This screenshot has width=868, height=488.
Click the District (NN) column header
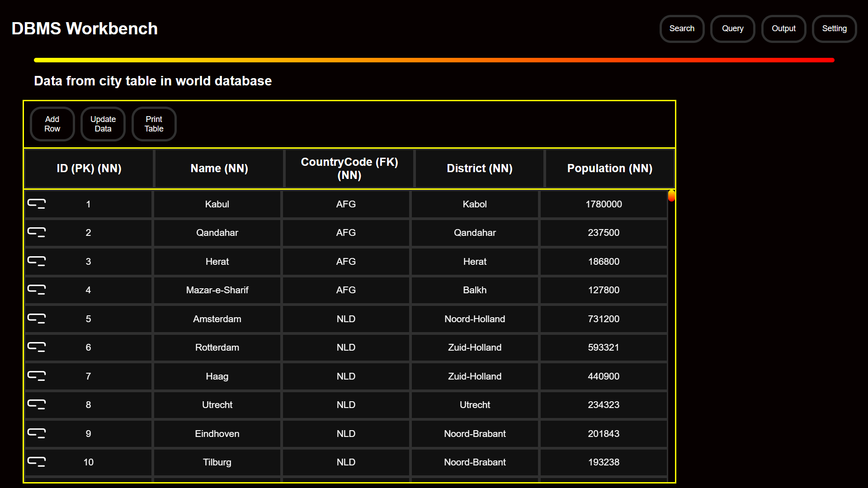click(480, 169)
